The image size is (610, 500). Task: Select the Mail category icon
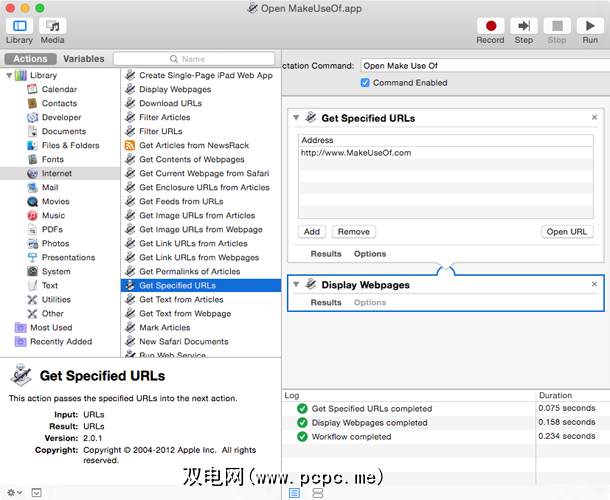tap(32, 188)
